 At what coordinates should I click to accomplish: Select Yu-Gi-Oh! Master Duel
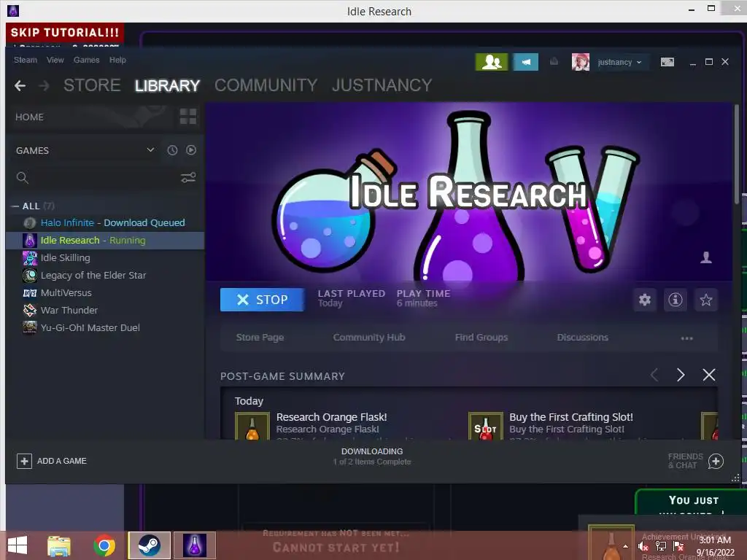pyautogui.click(x=105, y=327)
